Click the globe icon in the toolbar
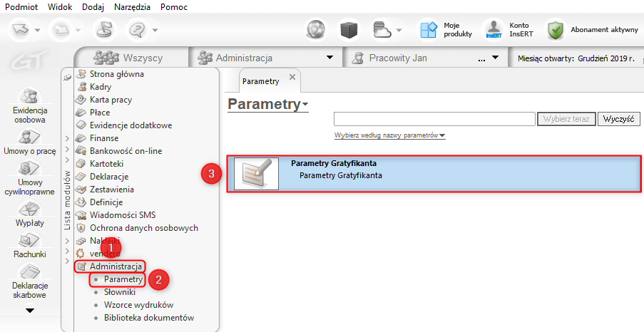 (317, 30)
